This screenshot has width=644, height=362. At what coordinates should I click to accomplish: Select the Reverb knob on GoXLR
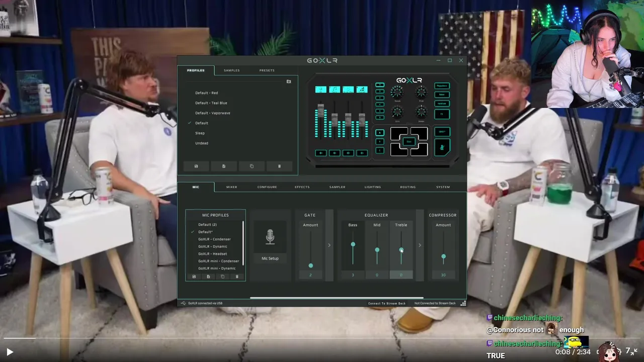[397, 92]
